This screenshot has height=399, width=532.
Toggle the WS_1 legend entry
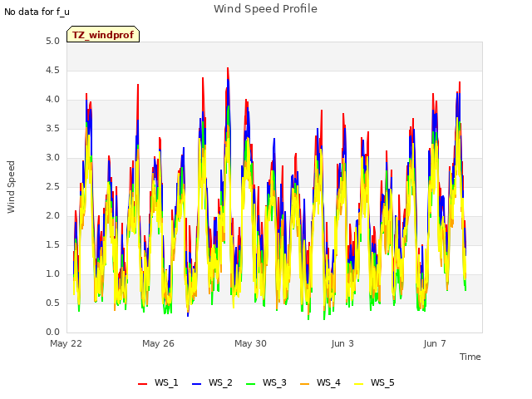click(x=158, y=382)
